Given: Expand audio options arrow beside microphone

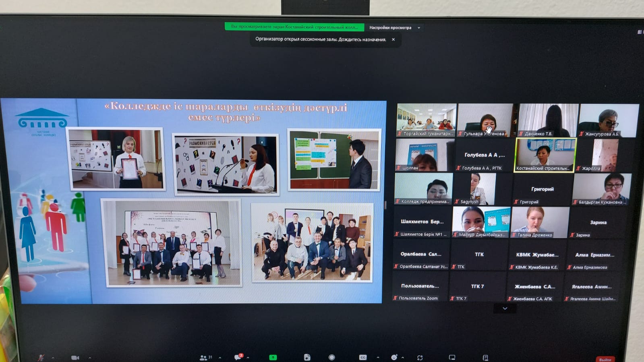Looking at the screenshot, I should (53, 358).
